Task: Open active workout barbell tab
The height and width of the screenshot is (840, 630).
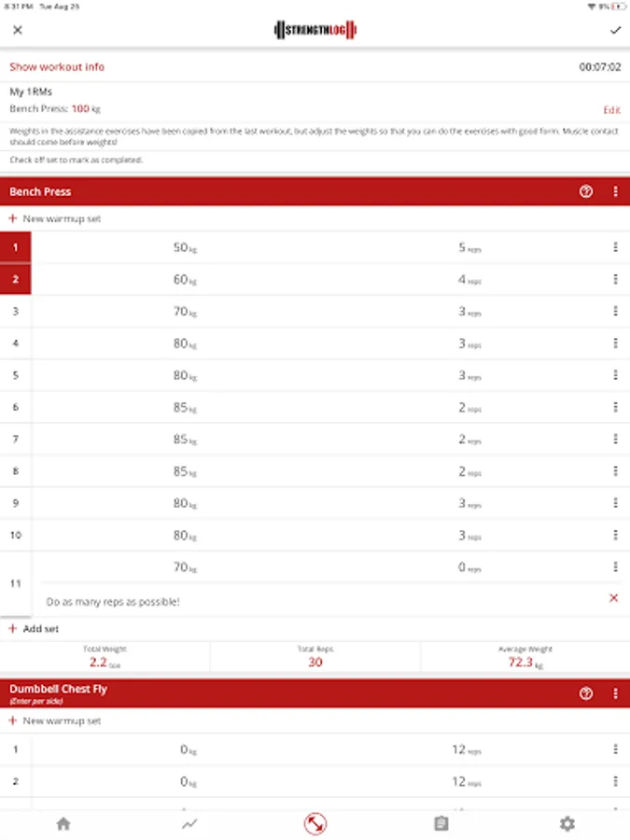Action: [x=315, y=824]
